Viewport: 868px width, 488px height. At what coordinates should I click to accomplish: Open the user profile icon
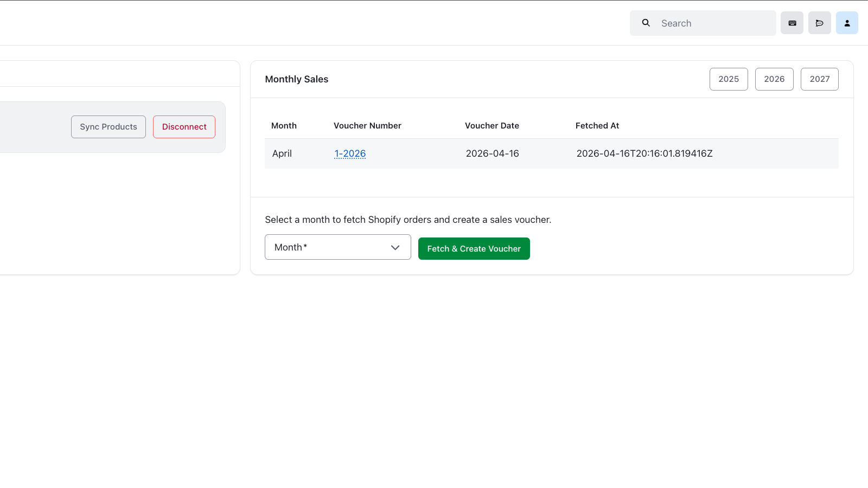pos(847,23)
